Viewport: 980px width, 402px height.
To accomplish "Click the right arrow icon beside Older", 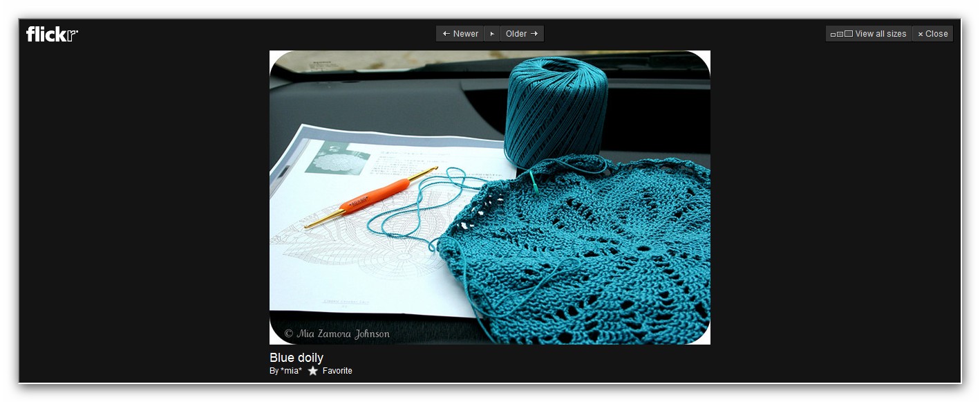I will pos(534,34).
